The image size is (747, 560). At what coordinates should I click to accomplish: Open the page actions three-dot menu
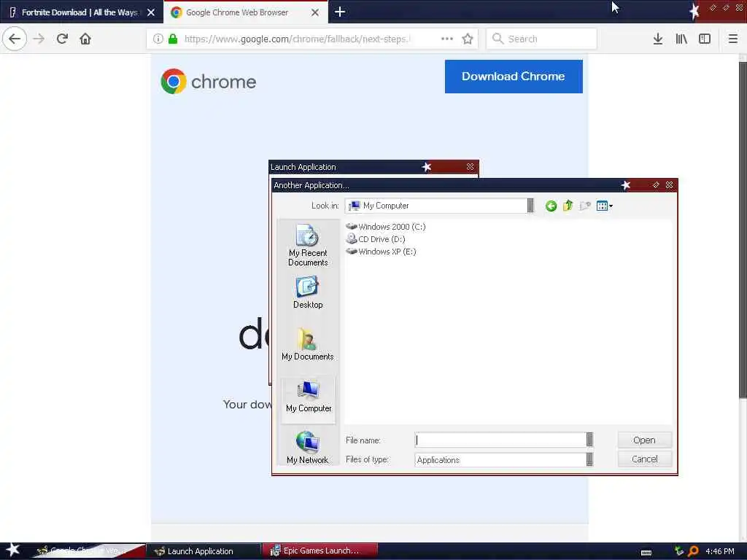tap(447, 39)
